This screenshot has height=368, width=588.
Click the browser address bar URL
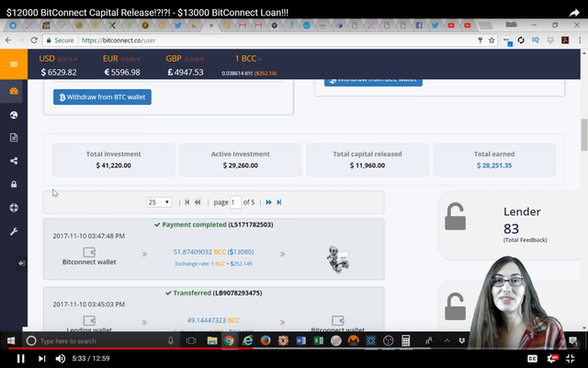[x=119, y=40]
